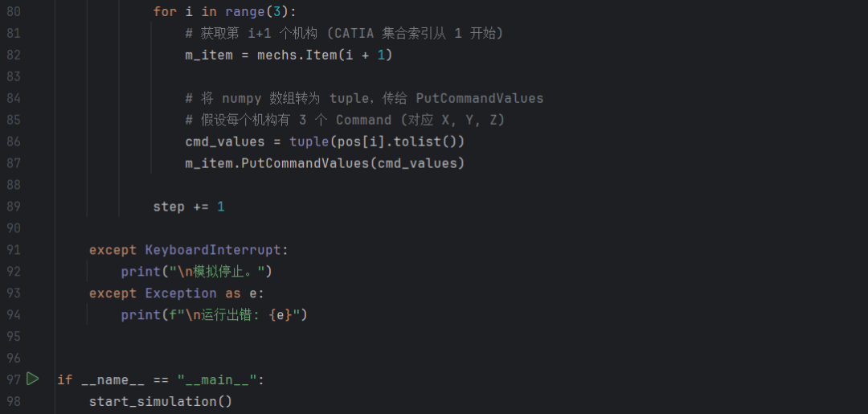Viewport: 868px width, 414px height.
Task: Click the comment mentioning CATIA 集合索引 on line 81
Action: tap(344, 34)
